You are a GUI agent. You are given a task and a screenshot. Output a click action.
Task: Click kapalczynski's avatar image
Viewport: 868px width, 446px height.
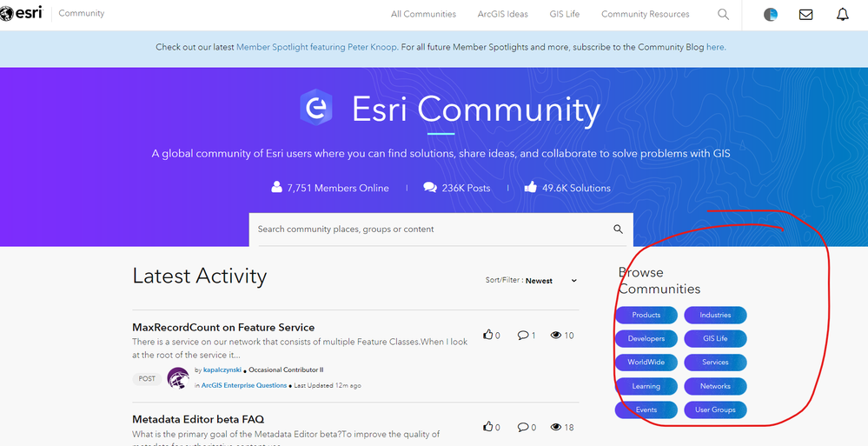coord(178,378)
